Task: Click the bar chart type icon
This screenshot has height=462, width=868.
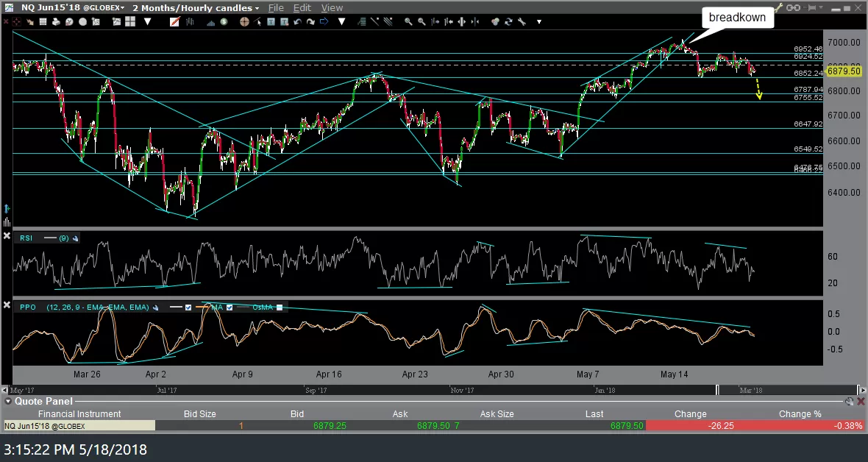Action: [190, 21]
